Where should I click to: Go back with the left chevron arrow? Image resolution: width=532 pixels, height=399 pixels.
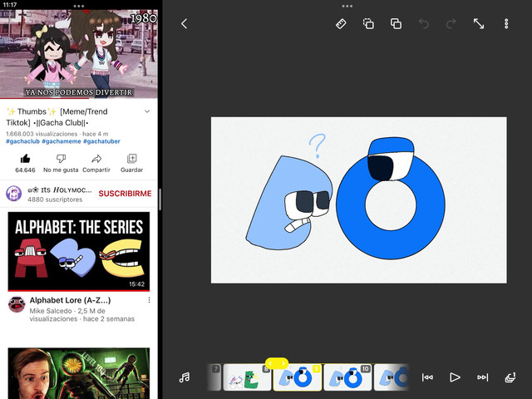(x=185, y=24)
